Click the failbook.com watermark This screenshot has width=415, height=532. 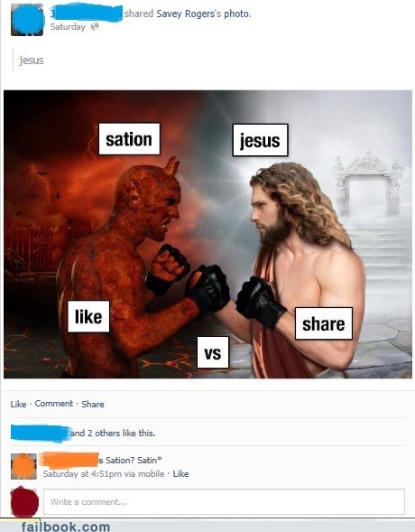66,527
